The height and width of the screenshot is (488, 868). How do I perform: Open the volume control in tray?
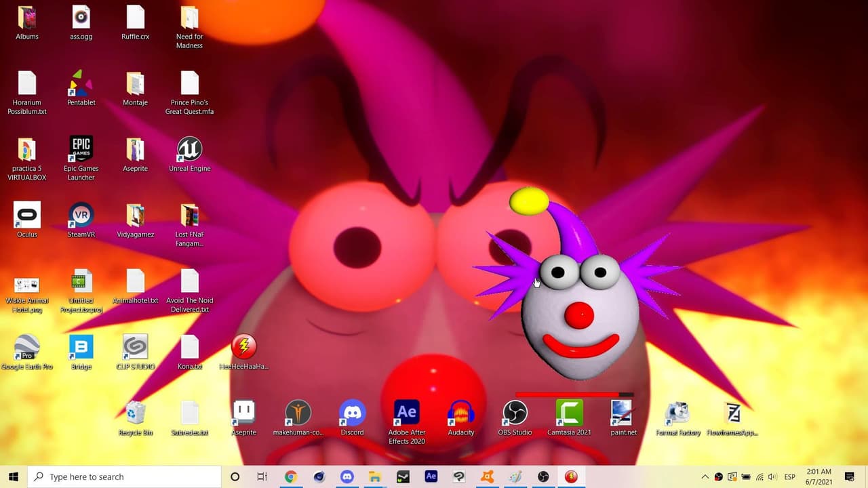pyautogui.click(x=772, y=477)
